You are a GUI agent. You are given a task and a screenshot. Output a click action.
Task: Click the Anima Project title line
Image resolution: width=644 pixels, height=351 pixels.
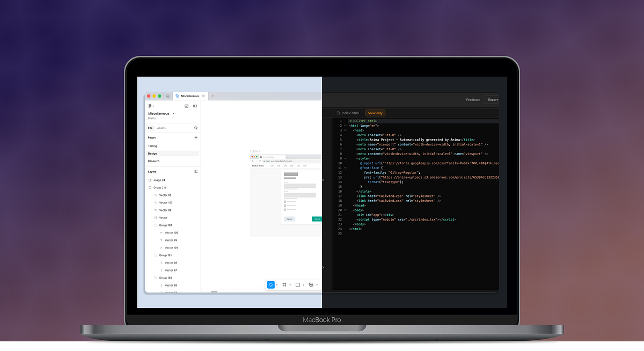coord(416,140)
